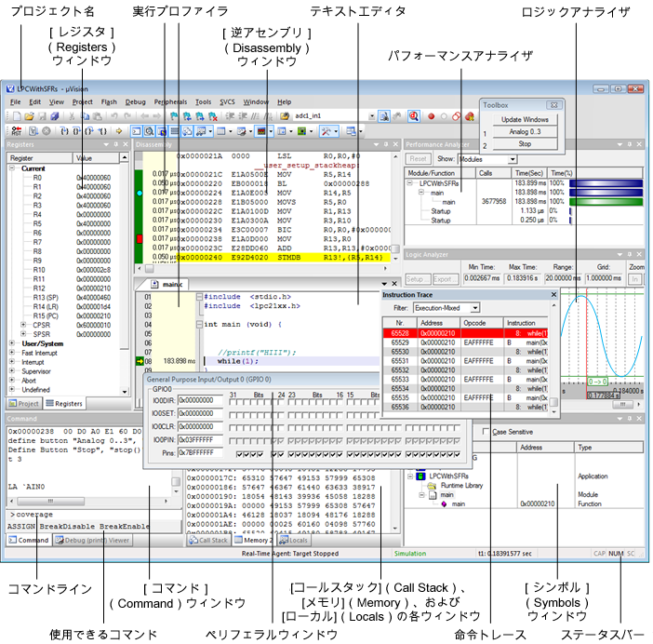Image resolution: width=653 pixels, height=644 pixels.
Task: Click the Step Out icon
Action: [x=89, y=131]
